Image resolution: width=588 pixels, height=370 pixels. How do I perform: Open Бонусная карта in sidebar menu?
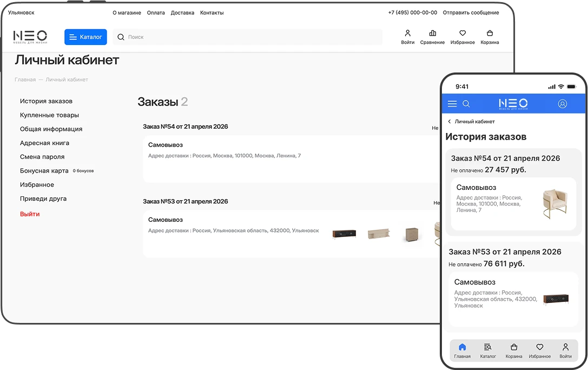click(x=44, y=170)
